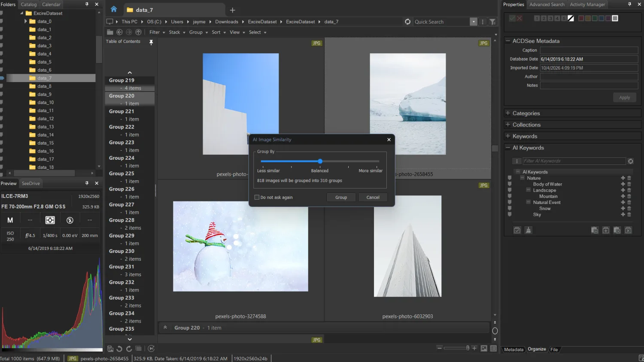Image resolution: width=644 pixels, height=362 pixels.
Task: Pin the Table of Contents pane
Action: 151,42
